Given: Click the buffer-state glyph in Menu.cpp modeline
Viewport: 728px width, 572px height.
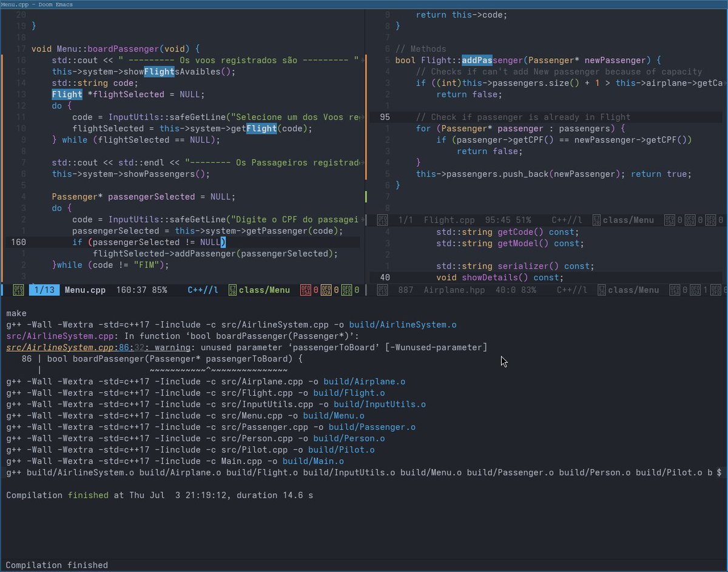Looking at the screenshot, I should pyautogui.click(x=18, y=290).
